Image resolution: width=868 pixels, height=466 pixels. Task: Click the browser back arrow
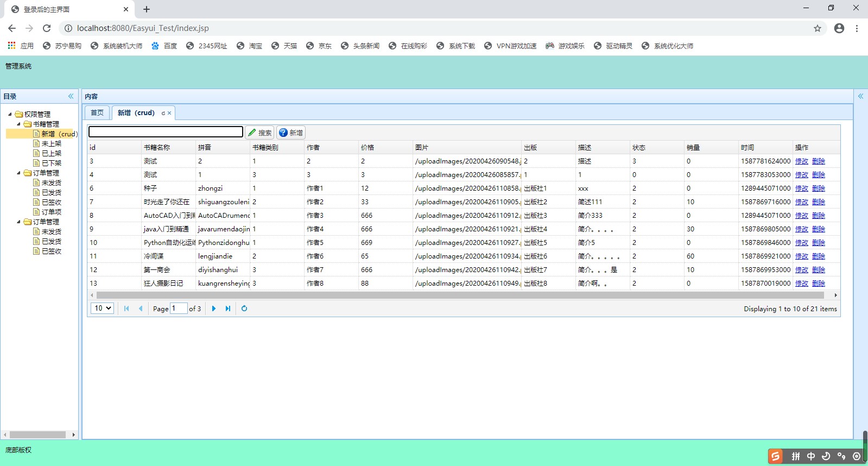pos(12,28)
